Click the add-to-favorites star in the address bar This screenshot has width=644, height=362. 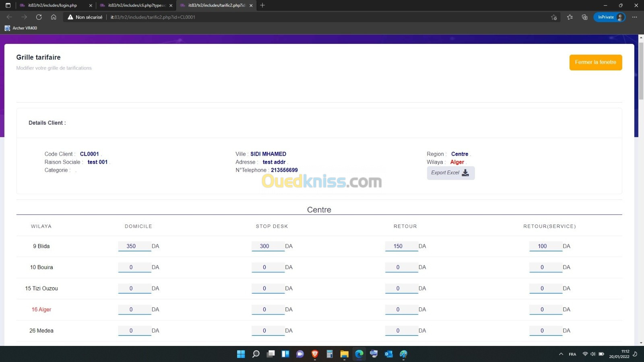coord(554,17)
